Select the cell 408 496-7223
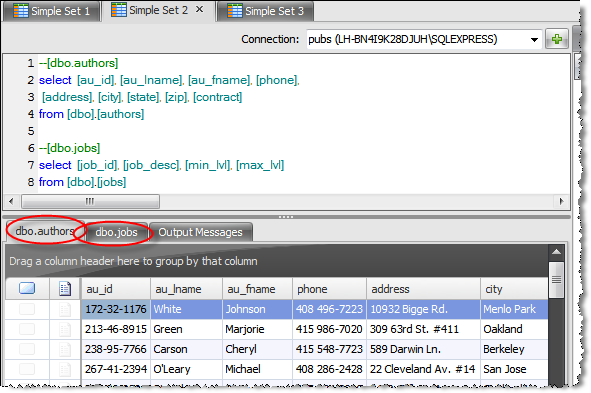The image size is (591, 393). tap(329, 309)
